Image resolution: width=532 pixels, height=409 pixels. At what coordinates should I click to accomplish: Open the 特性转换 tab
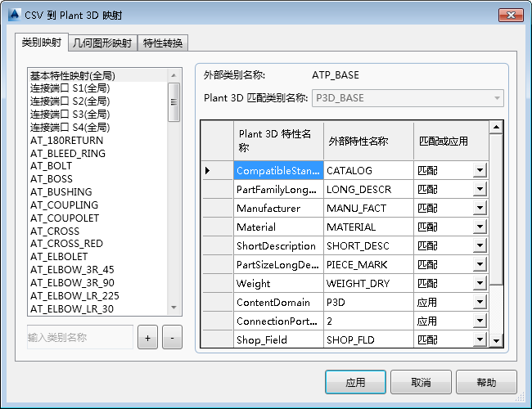pos(163,43)
